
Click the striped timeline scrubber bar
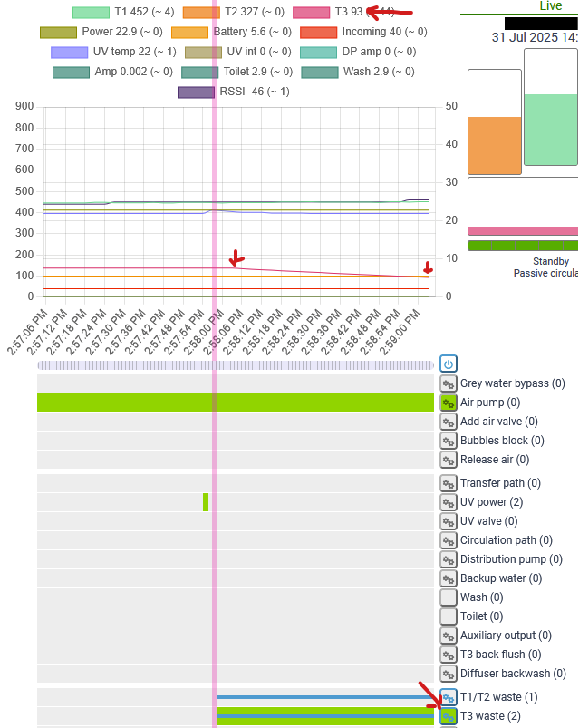tap(236, 365)
